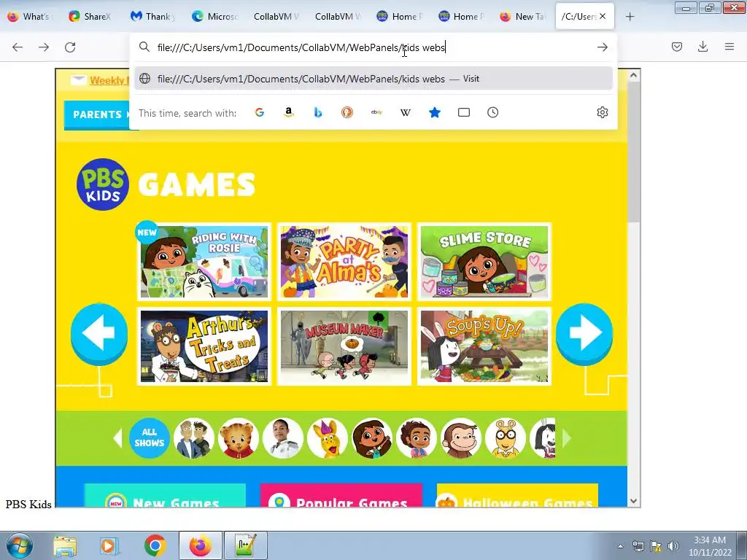Switch to the What's tab
Image resolution: width=747 pixels, height=560 pixels.
(x=29, y=17)
